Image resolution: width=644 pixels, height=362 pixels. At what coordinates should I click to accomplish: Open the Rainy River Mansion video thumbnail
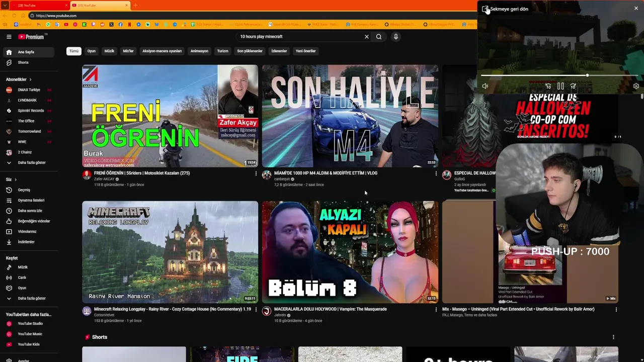[x=170, y=252]
